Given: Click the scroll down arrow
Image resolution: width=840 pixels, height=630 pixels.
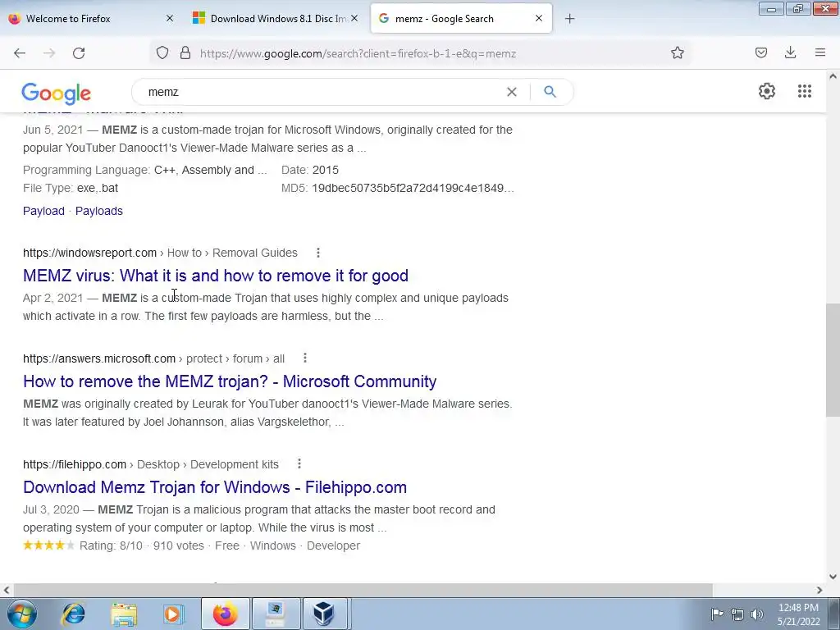Looking at the screenshot, I should tap(833, 577).
